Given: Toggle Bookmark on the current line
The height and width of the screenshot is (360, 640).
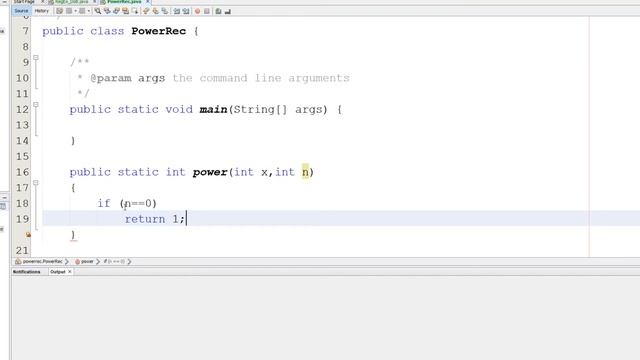Looking at the screenshot, I should coord(164,11).
